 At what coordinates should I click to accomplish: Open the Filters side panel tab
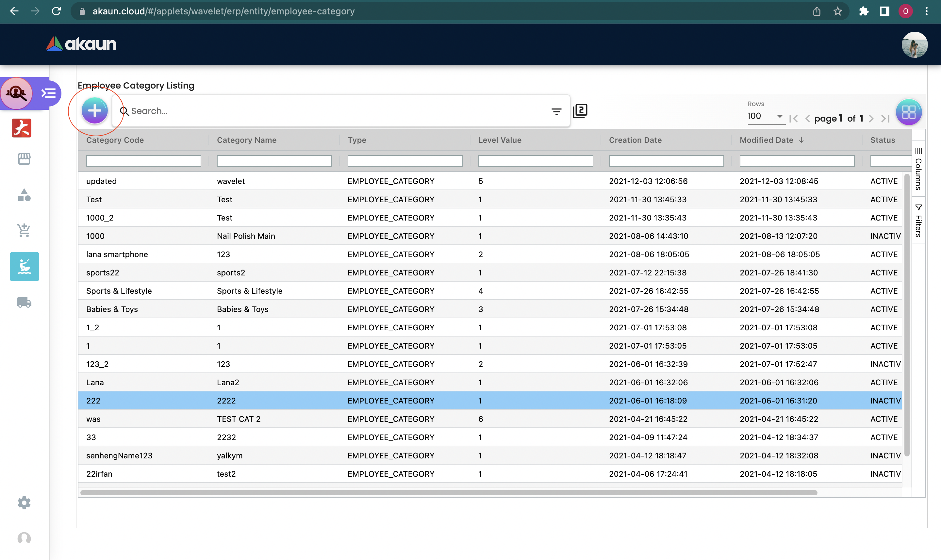pos(918,221)
